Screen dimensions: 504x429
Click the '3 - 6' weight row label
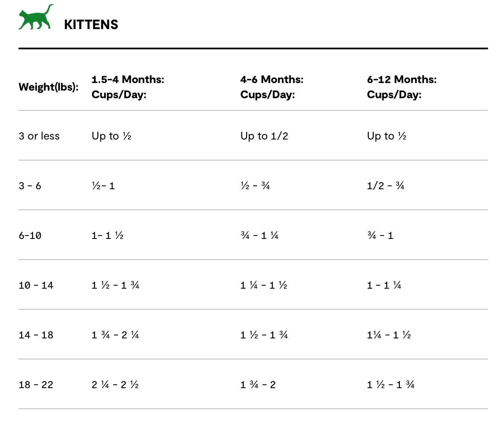pyautogui.click(x=30, y=186)
